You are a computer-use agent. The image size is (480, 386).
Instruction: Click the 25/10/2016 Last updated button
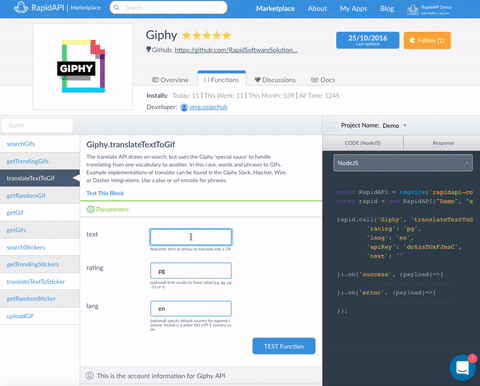(x=368, y=40)
